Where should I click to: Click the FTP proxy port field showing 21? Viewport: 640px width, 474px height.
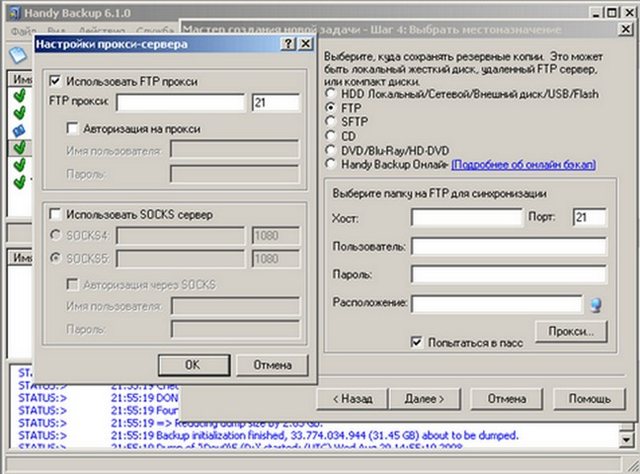276,102
